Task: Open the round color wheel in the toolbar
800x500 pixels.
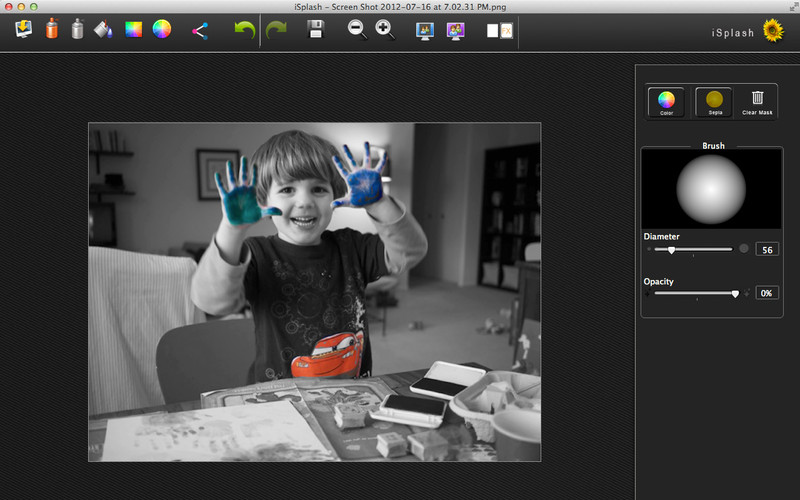Action: coord(162,29)
